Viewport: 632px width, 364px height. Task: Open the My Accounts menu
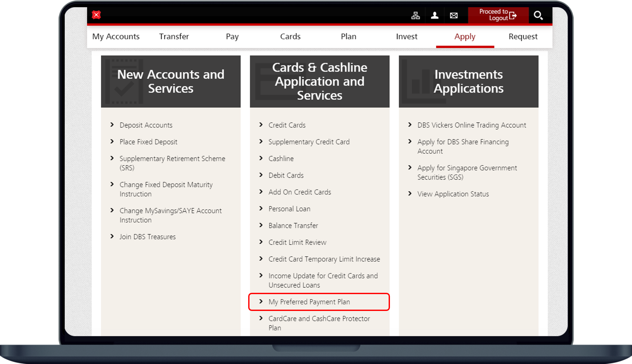click(x=116, y=37)
